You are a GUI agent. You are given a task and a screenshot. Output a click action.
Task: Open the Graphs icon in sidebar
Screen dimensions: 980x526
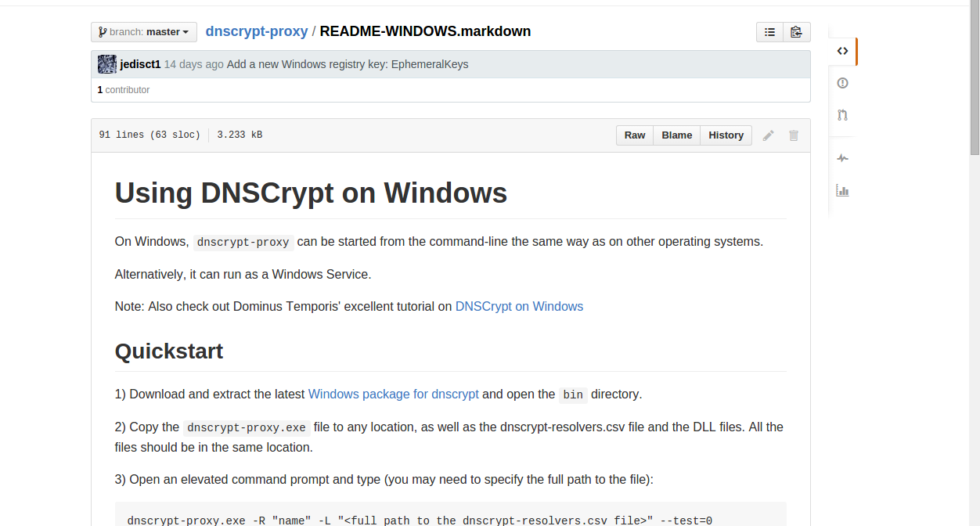(x=842, y=190)
